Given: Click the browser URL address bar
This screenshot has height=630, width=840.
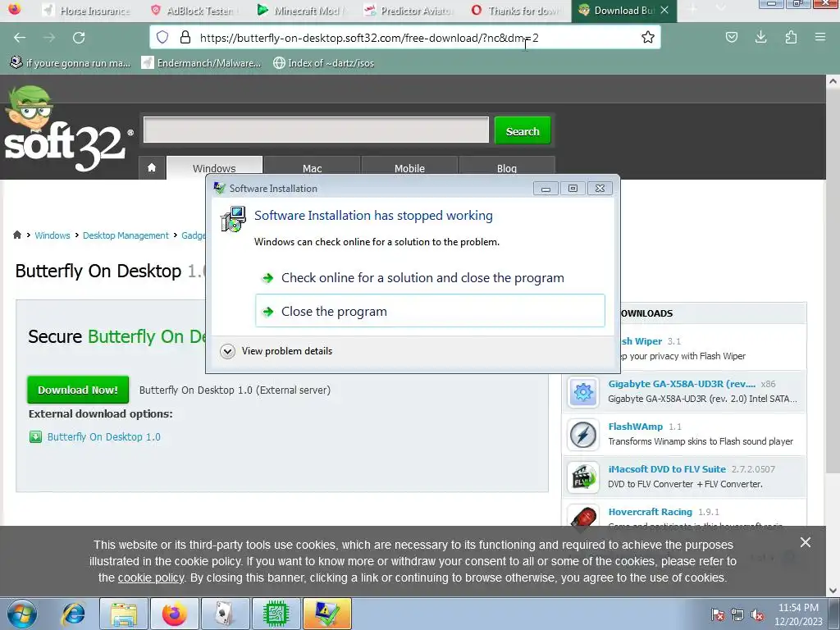Looking at the screenshot, I should coord(404,37).
